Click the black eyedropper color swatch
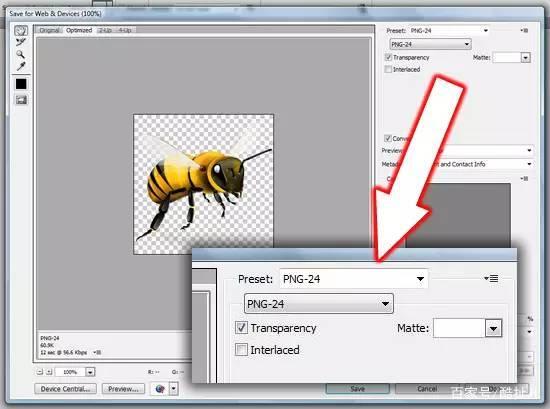The image size is (550, 409). coord(21,84)
